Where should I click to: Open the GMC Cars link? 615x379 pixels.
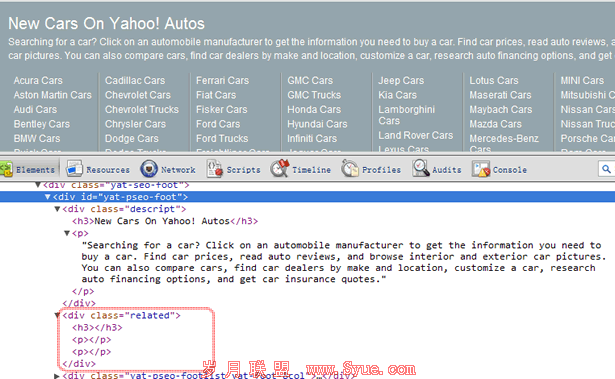pyautogui.click(x=310, y=80)
